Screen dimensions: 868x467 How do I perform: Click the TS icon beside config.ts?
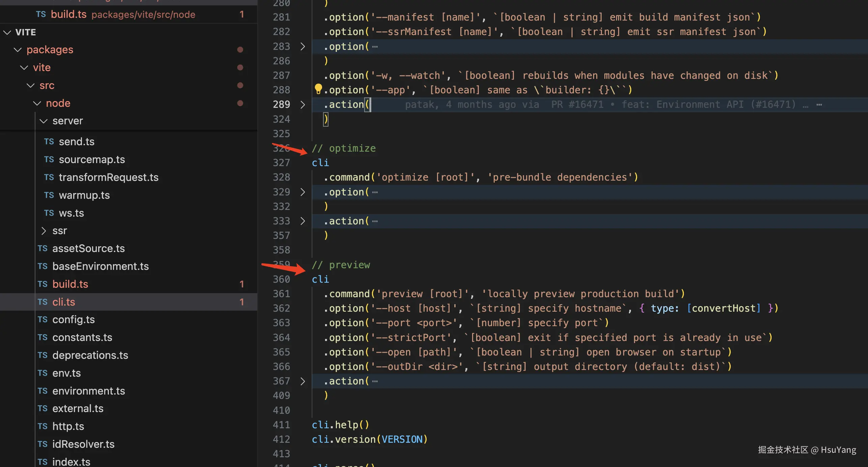click(42, 319)
